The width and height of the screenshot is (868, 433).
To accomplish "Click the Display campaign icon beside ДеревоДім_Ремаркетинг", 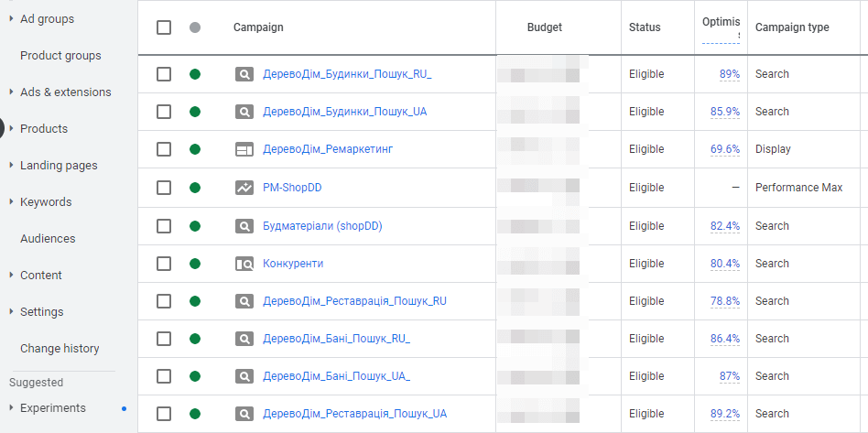I will click(x=244, y=149).
